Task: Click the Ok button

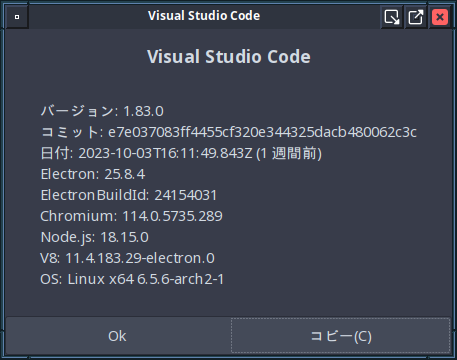Action: 118,336
